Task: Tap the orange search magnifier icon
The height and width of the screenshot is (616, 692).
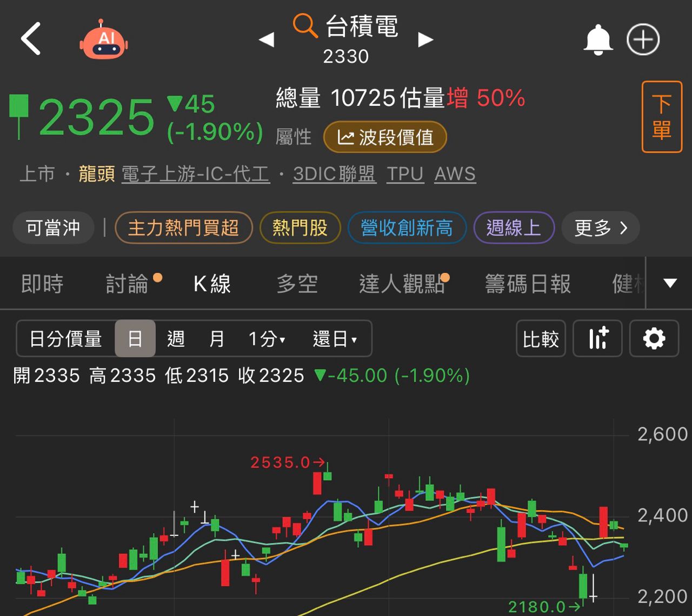Action: tap(305, 26)
